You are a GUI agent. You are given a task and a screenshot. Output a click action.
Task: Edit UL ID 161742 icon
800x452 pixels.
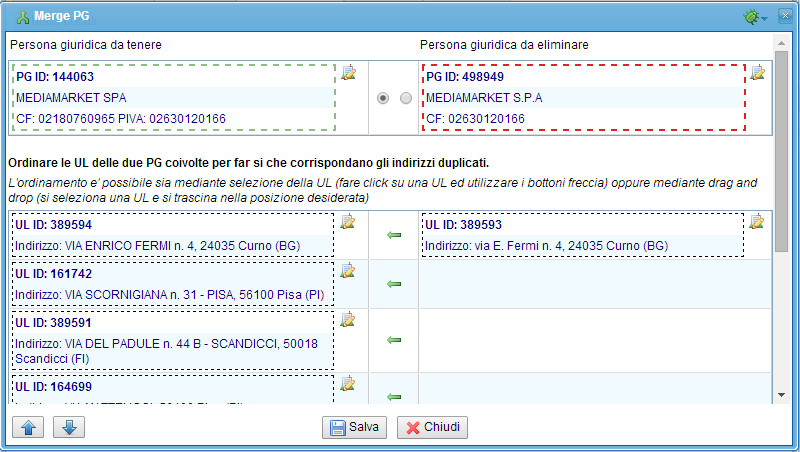click(x=347, y=271)
